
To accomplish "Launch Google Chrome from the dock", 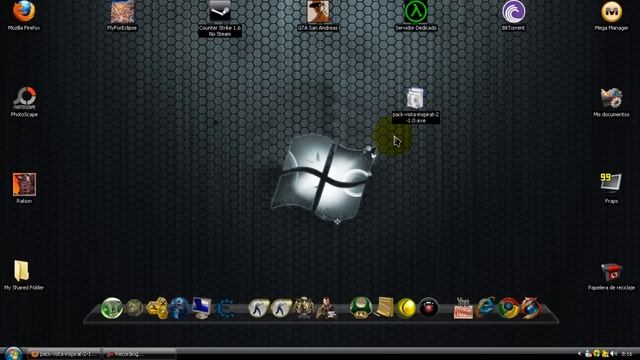I will tap(508, 308).
